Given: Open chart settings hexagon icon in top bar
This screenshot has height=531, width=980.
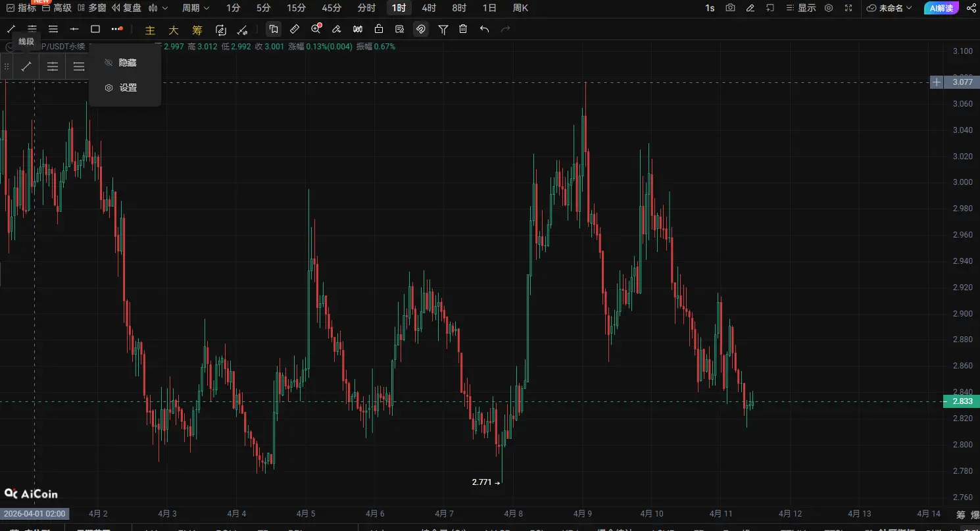Looking at the screenshot, I should pos(829,8).
